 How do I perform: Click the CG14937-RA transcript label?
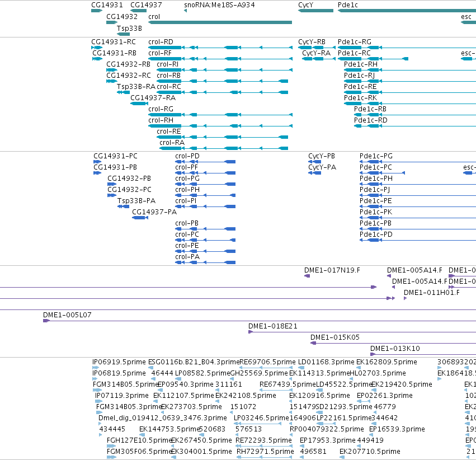pyautogui.click(x=153, y=97)
